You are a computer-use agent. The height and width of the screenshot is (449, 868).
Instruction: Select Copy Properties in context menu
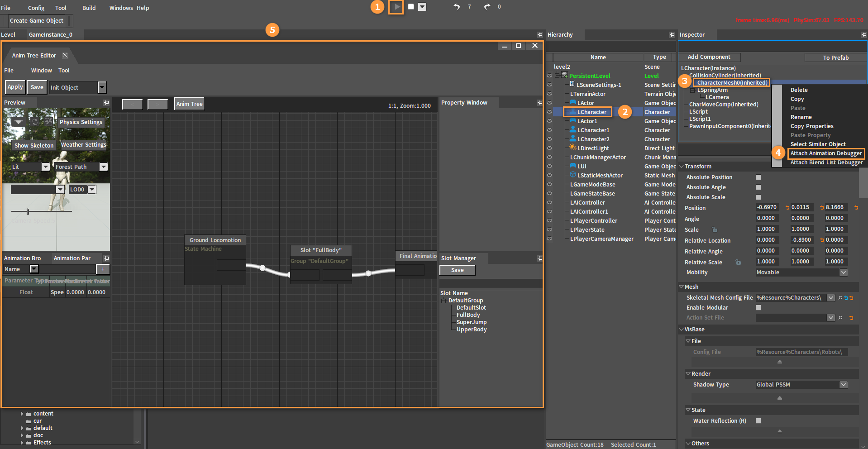812,126
